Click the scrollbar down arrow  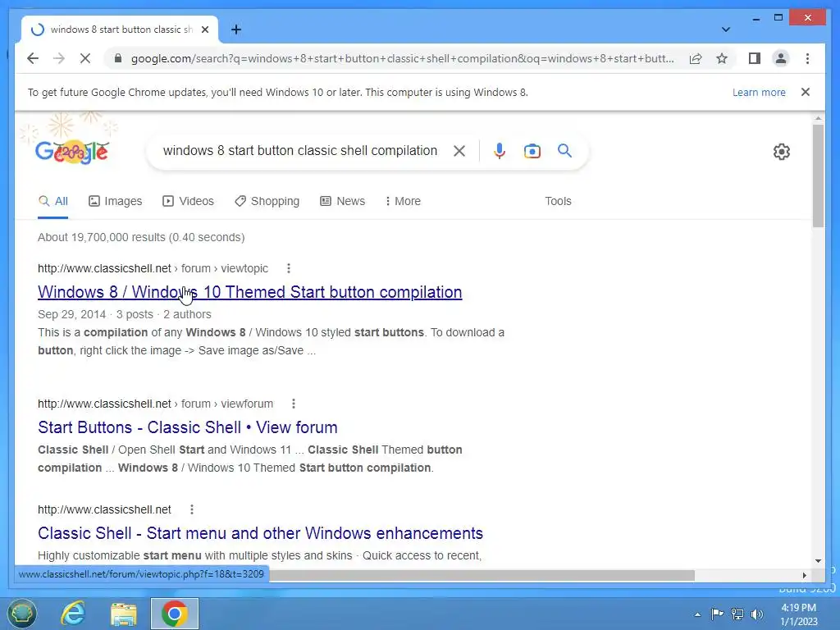point(818,561)
